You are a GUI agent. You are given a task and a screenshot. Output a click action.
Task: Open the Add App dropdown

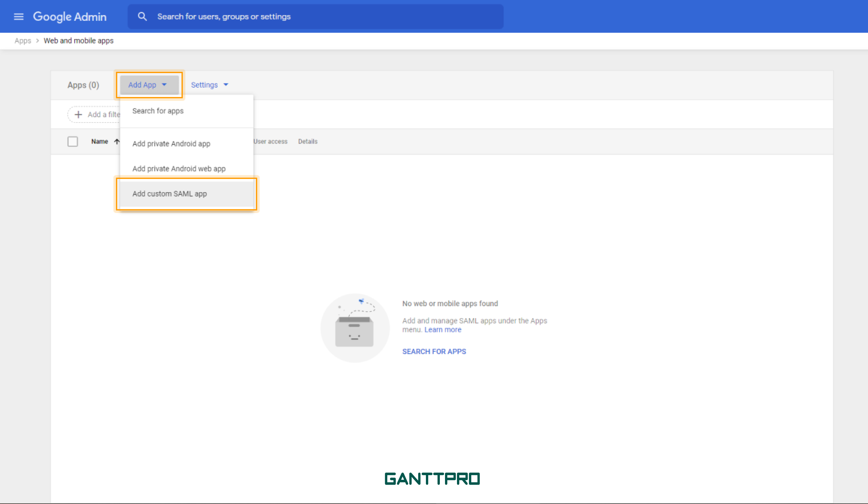tap(149, 85)
